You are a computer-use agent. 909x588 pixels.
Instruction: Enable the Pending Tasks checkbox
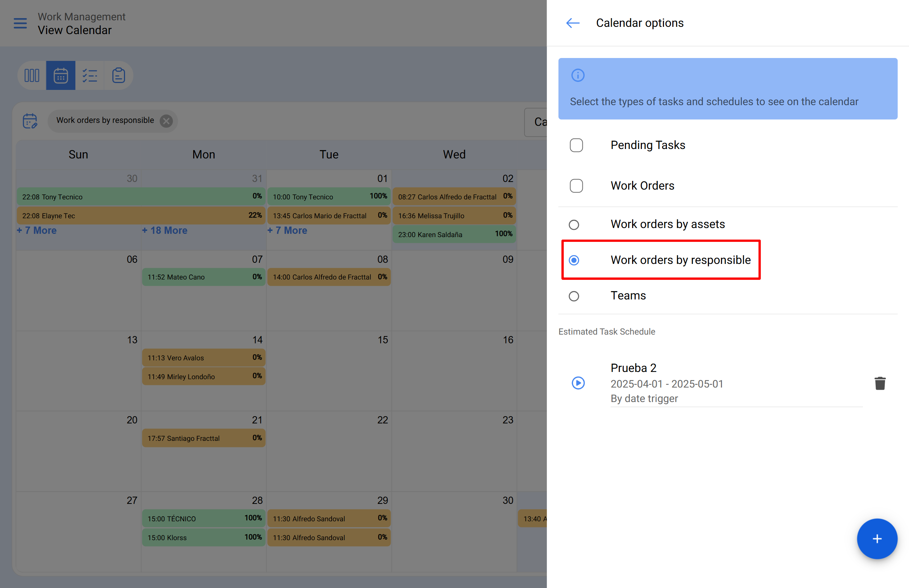[576, 145]
